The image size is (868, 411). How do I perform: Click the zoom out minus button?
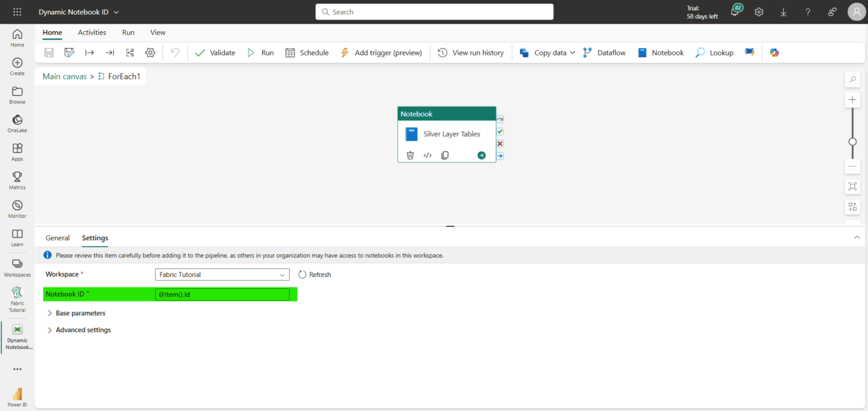[852, 167]
